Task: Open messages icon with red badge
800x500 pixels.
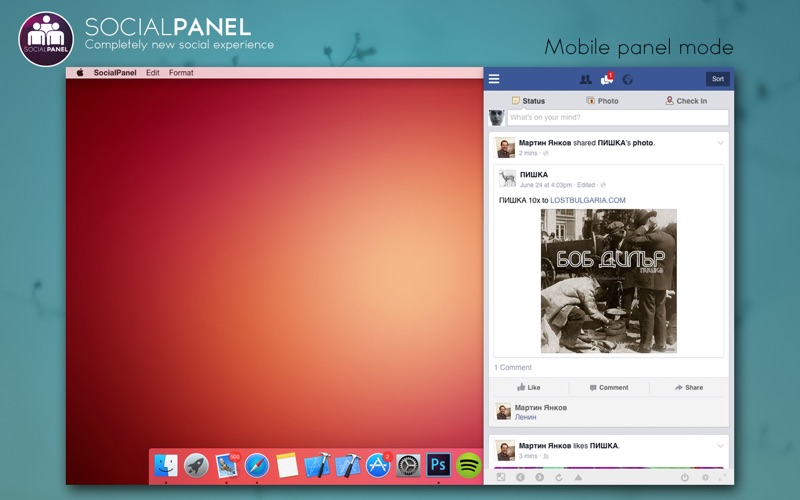Action: click(x=607, y=79)
